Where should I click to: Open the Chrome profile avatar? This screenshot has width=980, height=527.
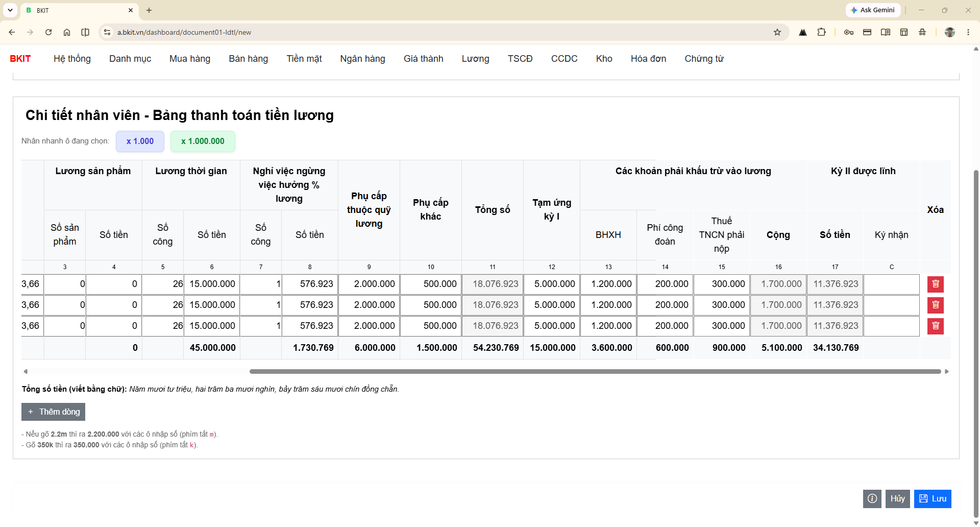click(x=950, y=32)
